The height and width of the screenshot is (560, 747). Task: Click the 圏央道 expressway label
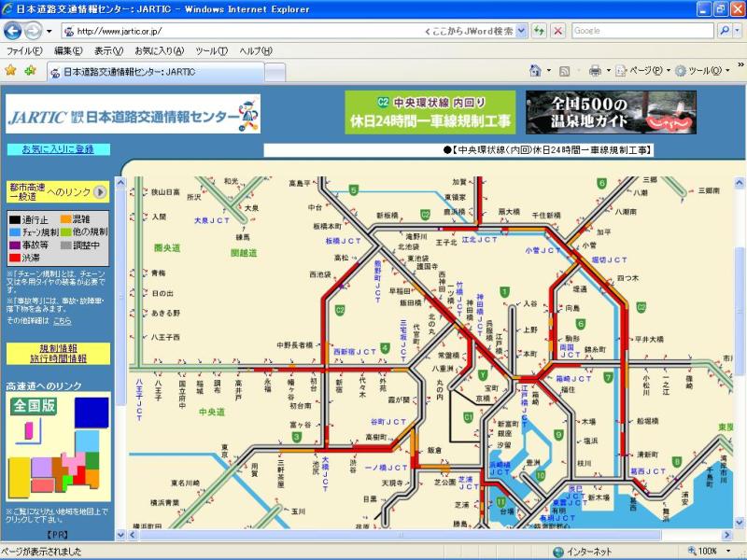tap(167, 247)
